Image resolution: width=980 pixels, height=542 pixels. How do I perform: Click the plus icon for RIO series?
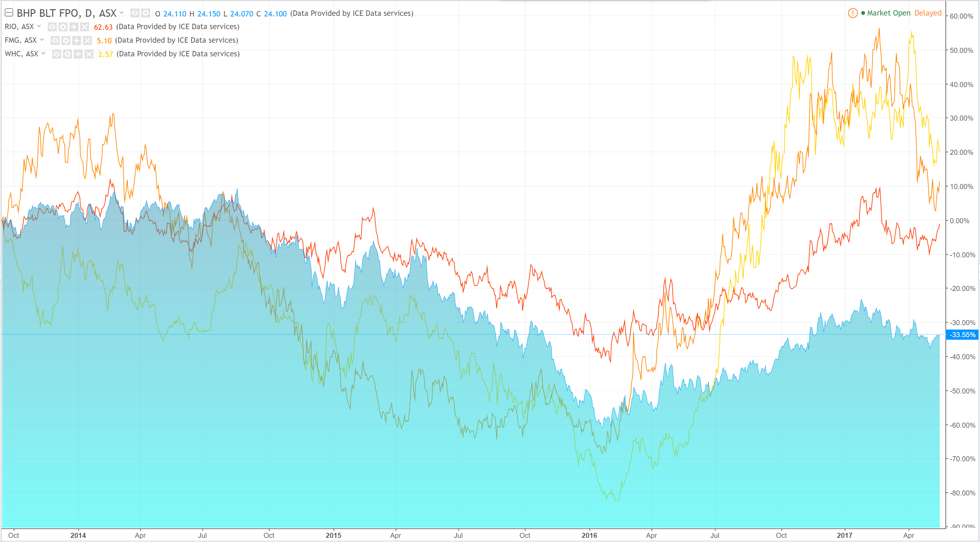click(x=73, y=27)
